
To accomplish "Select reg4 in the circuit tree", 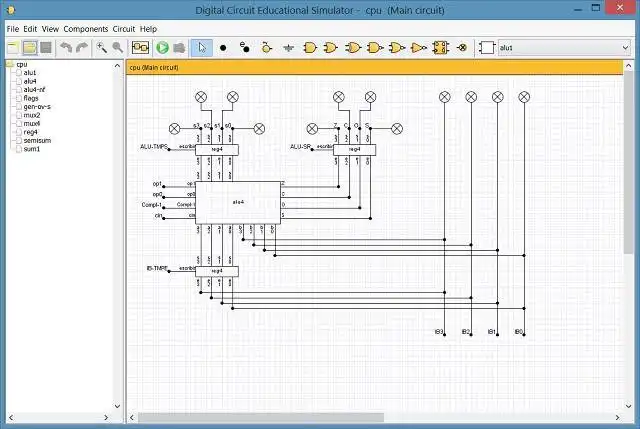I will 30,132.
